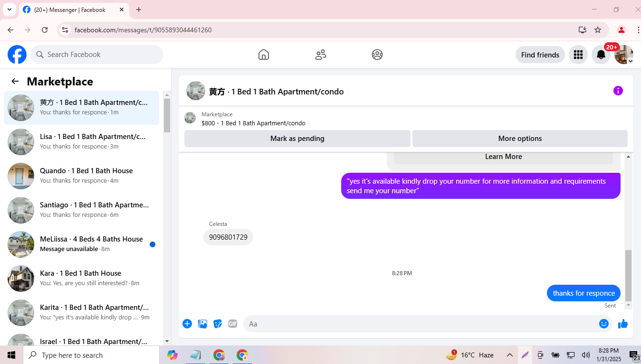The width and height of the screenshot is (641, 364).
Task: Open the weather widget showing 16°C Haze
Action: [x=469, y=355]
